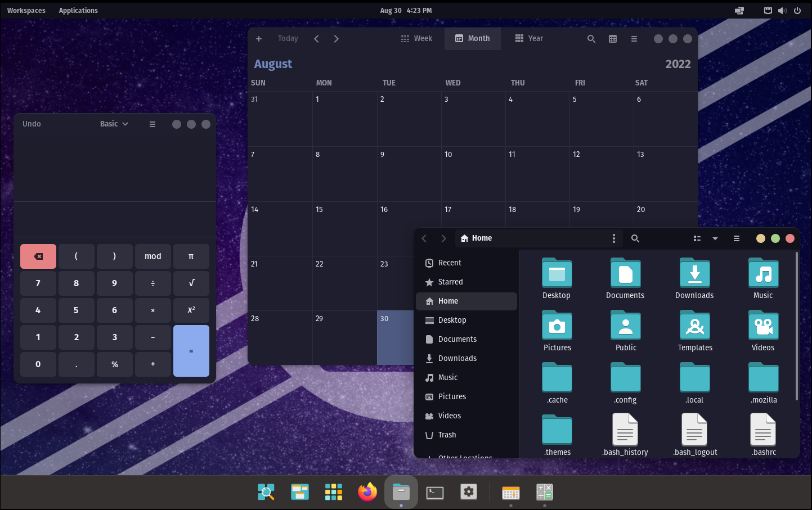The height and width of the screenshot is (510, 812).
Task: Expand the calculator Basic mode dropdown
Action: click(114, 124)
